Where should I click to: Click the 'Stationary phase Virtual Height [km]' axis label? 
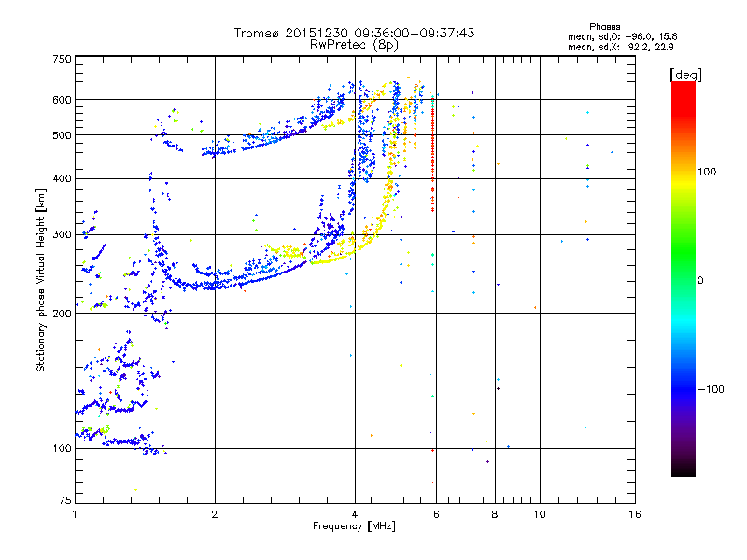point(41,280)
